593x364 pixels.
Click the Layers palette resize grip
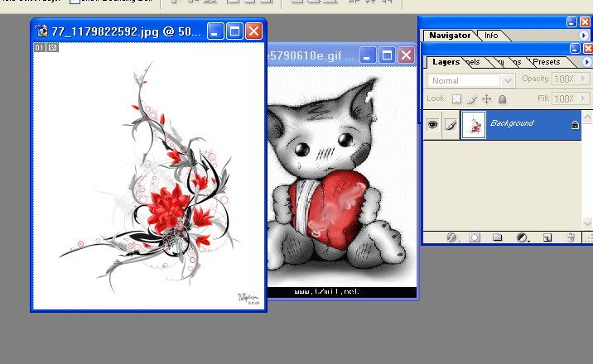click(589, 238)
